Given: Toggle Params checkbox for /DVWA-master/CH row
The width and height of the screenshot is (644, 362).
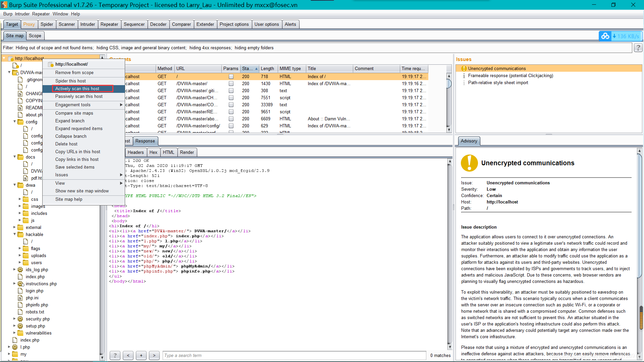Looking at the screenshot, I should tap(231, 98).
